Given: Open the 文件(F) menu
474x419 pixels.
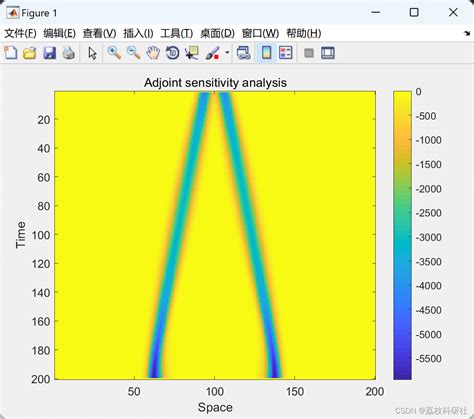Looking at the screenshot, I should click(x=20, y=33).
